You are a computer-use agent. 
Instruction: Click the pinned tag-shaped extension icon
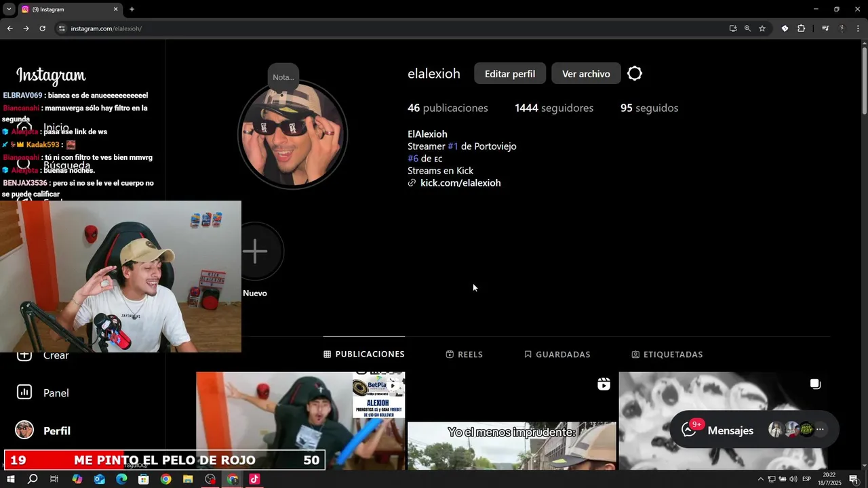(785, 28)
